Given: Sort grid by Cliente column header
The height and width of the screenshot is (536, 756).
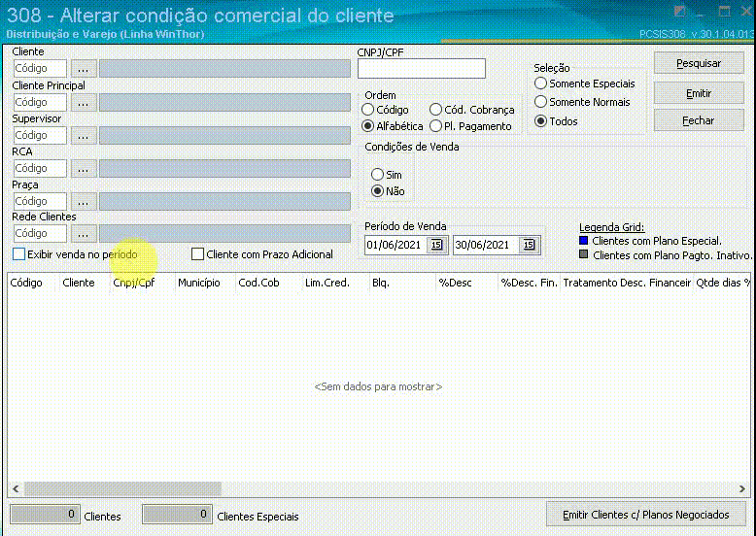Looking at the screenshot, I should tap(84, 283).
